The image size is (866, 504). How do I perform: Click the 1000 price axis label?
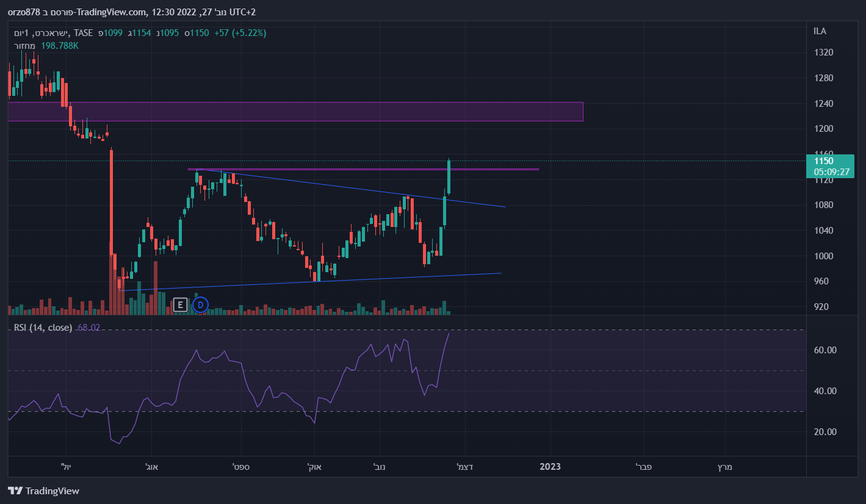(823, 256)
